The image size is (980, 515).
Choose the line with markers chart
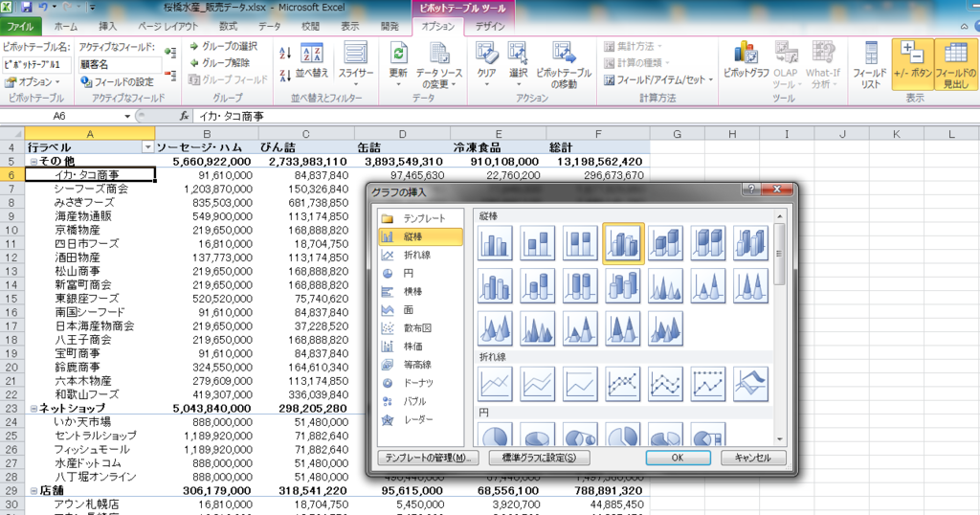623,383
